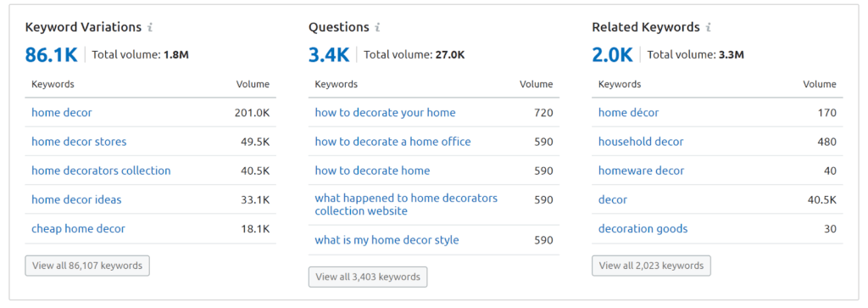Select 'what is my home decor style' question
The width and height of the screenshot is (868, 308).
[x=387, y=240]
